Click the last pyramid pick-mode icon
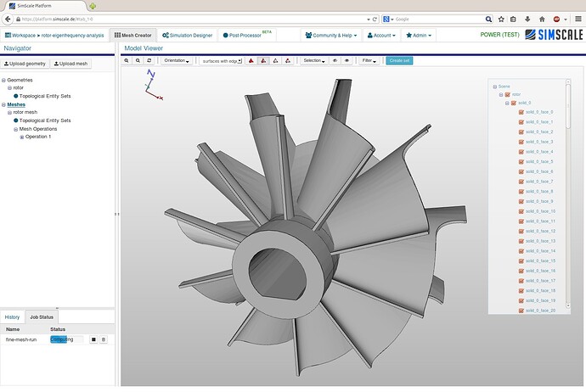 point(289,61)
